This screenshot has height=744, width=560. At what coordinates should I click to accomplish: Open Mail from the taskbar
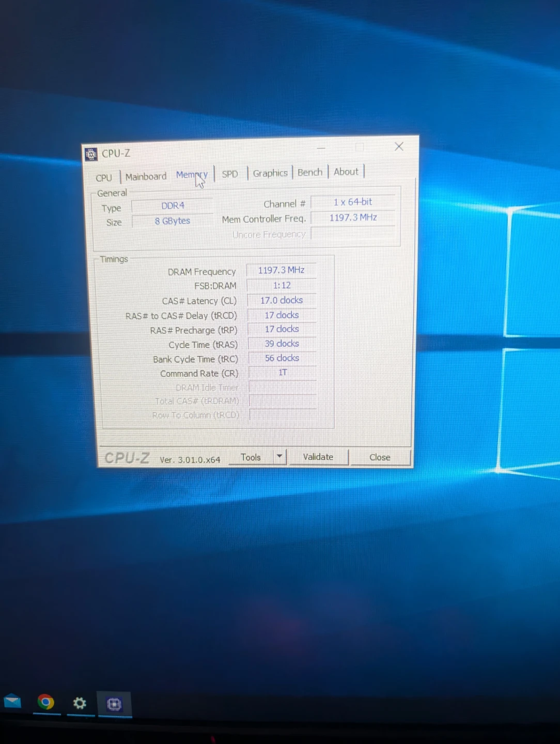point(12,702)
